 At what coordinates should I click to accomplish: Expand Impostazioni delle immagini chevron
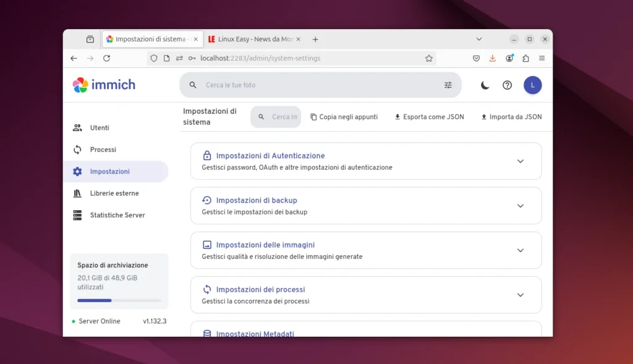click(520, 250)
